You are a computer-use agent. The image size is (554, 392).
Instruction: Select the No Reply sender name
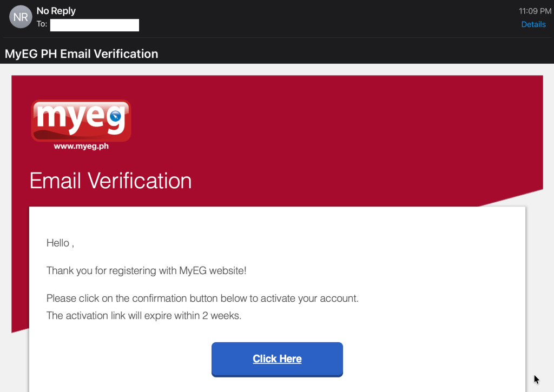56,11
